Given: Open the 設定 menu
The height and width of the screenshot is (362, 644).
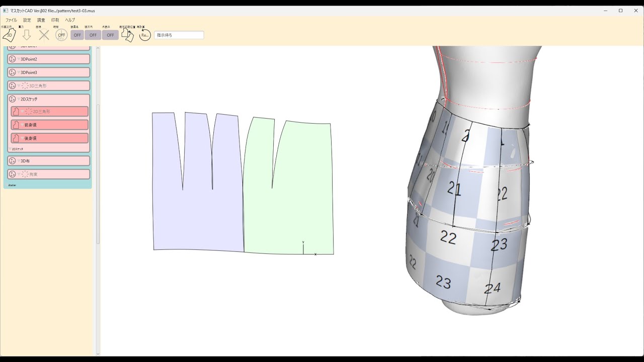Looking at the screenshot, I should point(27,20).
